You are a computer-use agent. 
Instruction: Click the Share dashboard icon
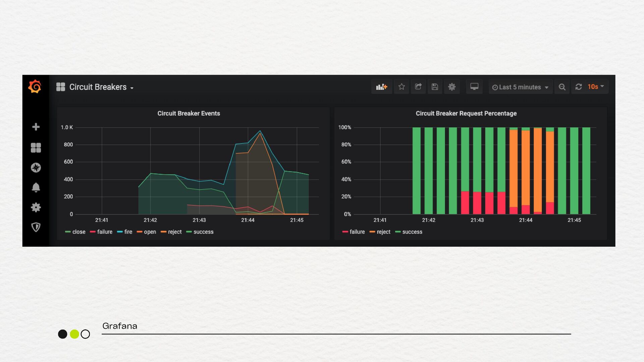click(418, 87)
